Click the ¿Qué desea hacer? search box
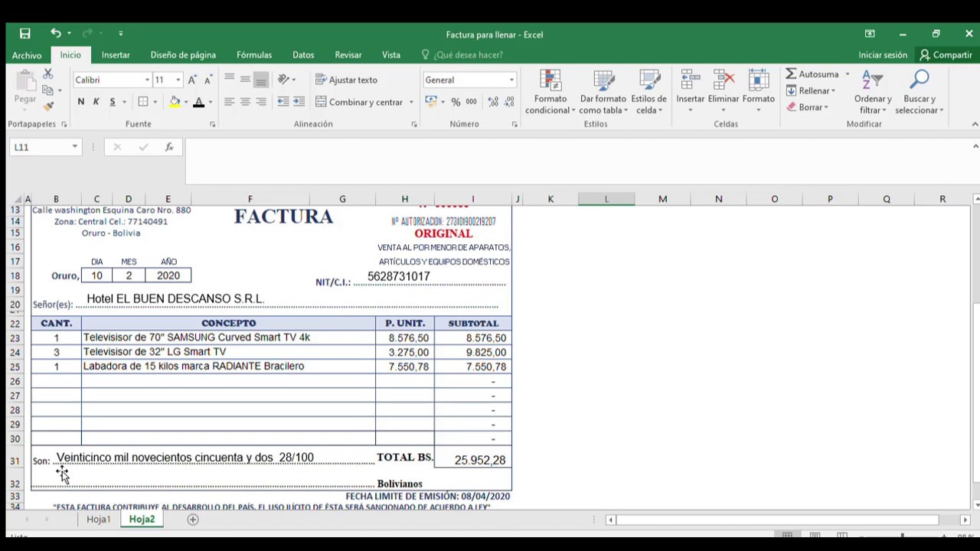980x551 pixels. (462, 55)
